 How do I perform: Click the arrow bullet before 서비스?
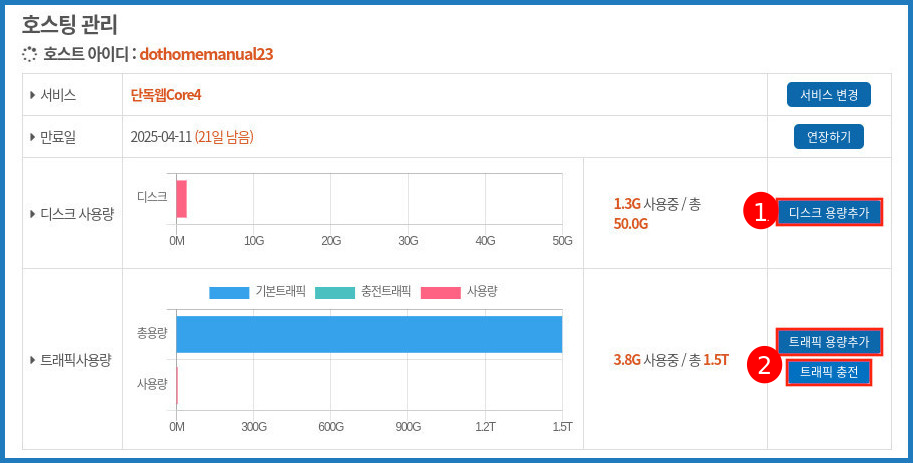tap(33, 96)
